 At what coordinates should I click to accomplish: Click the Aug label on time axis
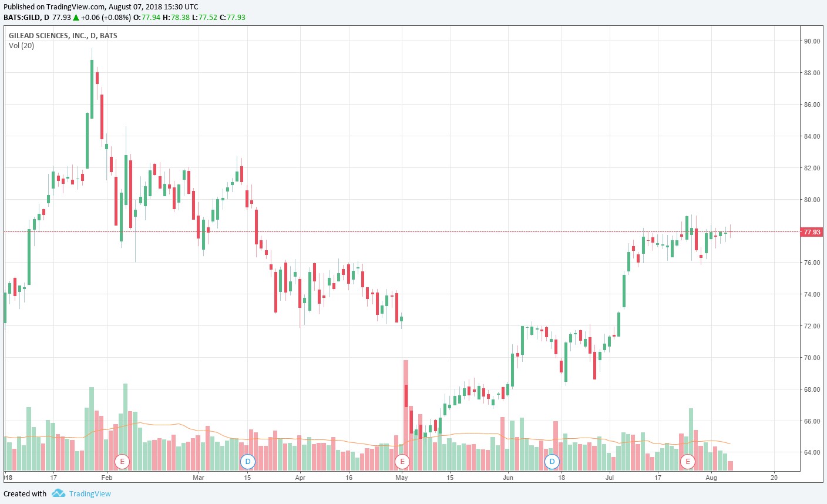(x=711, y=478)
